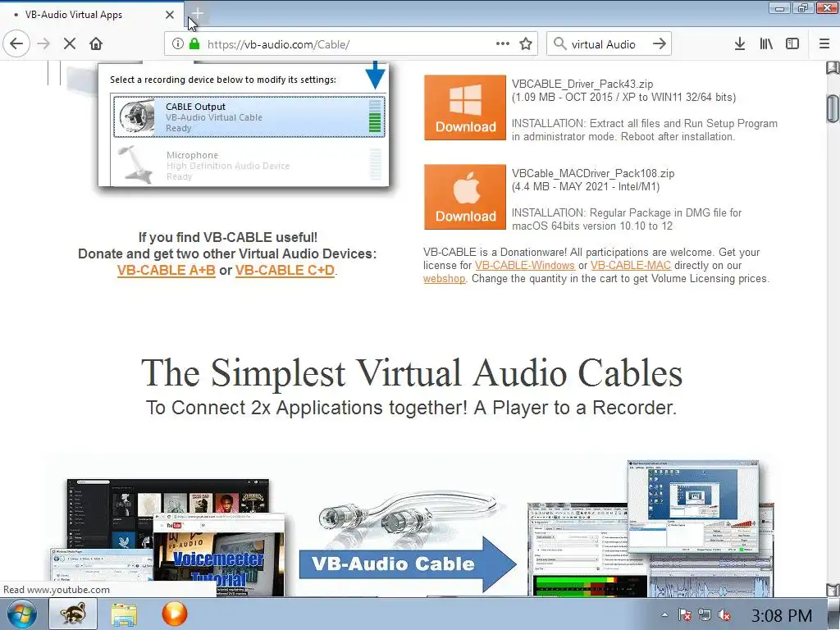The height and width of the screenshot is (630, 840).
Task: Click the 3:08 PM clock
Action: (782, 615)
